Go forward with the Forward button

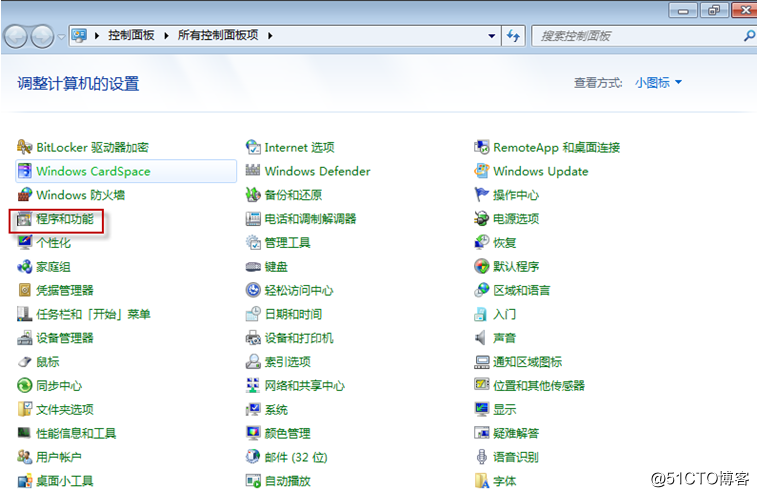(42, 36)
